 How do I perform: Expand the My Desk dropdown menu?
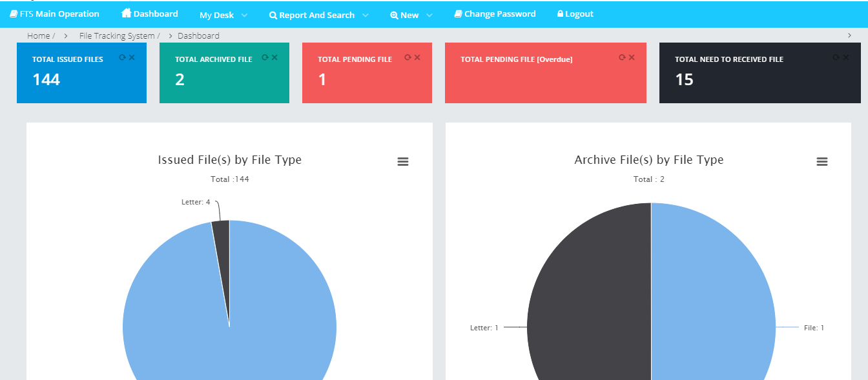pos(223,15)
